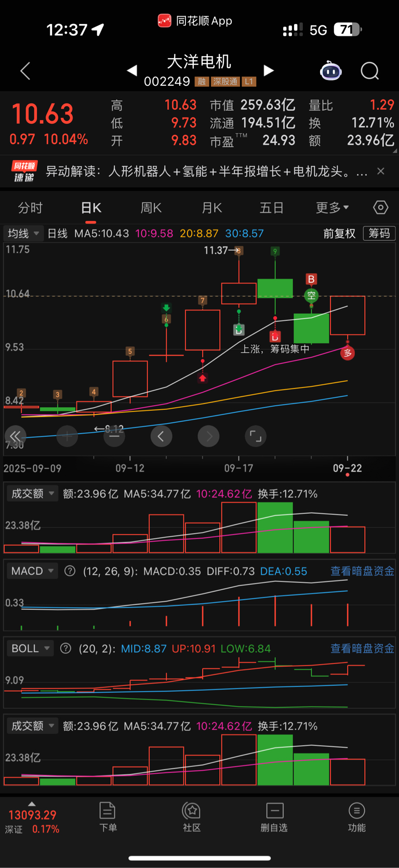Go back using the top-left arrow
399x868 pixels.
coord(25,71)
